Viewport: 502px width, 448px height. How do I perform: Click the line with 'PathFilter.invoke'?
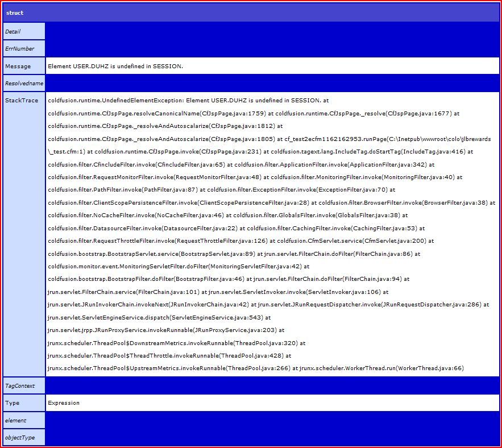coord(222,189)
